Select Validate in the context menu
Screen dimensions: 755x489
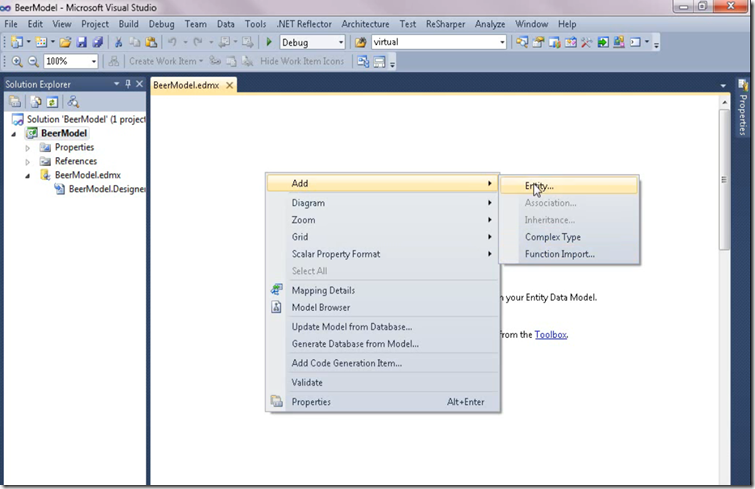tap(382, 383)
